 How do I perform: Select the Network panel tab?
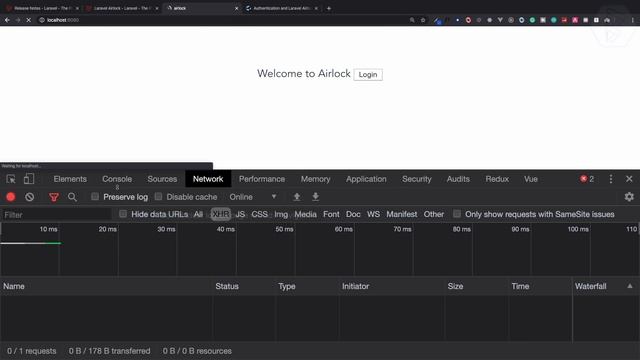coord(208,179)
